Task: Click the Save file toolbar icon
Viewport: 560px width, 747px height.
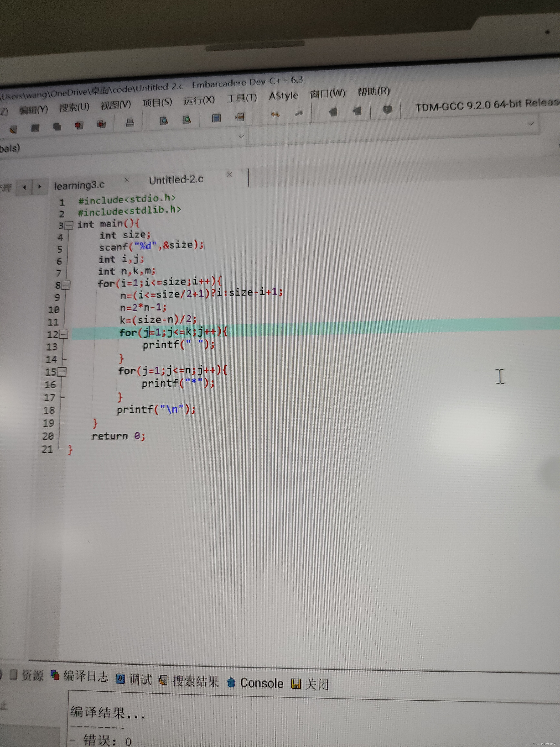Action: click(x=35, y=128)
